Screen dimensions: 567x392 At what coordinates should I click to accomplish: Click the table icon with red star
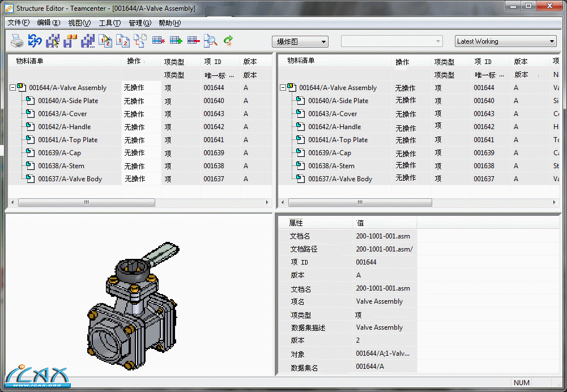pos(159,41)
